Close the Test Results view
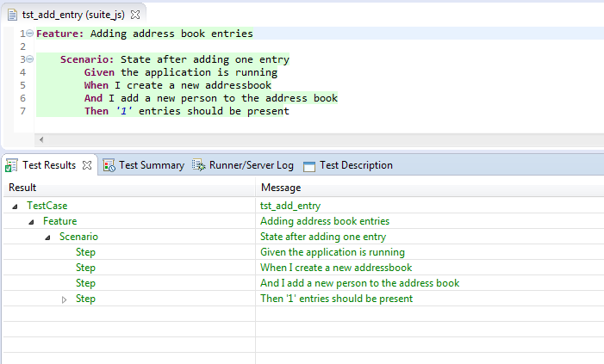 (87, 165)
